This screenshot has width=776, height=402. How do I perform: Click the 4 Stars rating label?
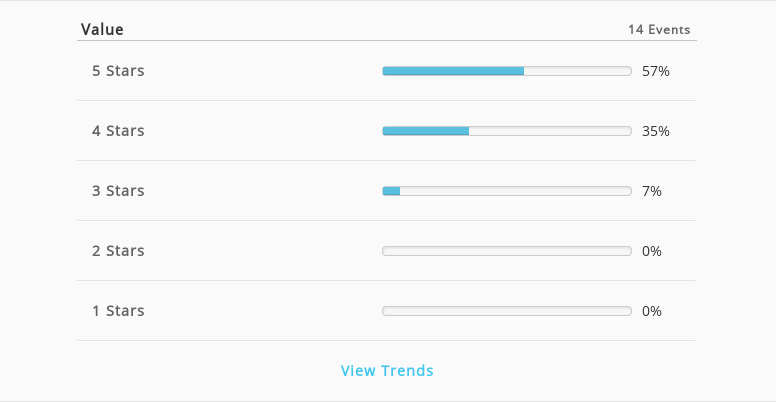(x=118, y=131)
